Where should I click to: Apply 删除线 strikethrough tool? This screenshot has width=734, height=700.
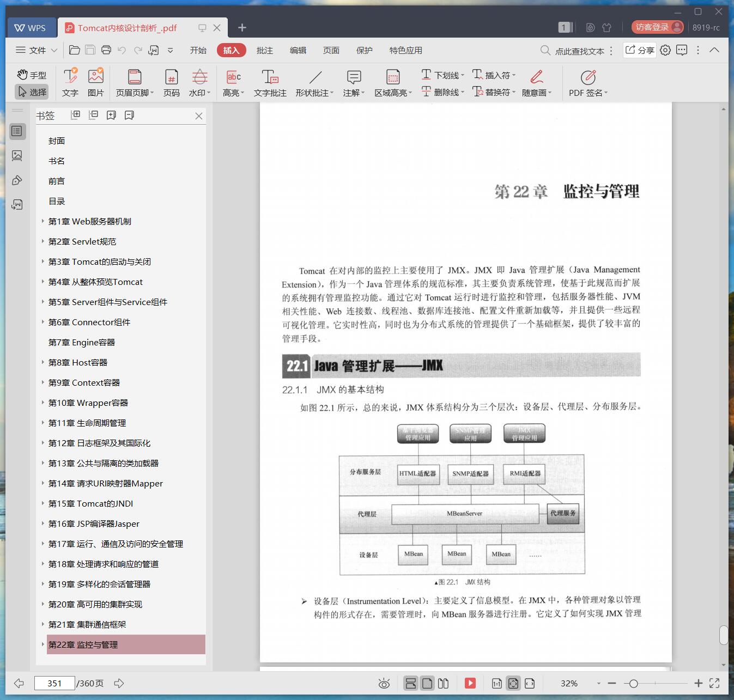tap(442, 92)
